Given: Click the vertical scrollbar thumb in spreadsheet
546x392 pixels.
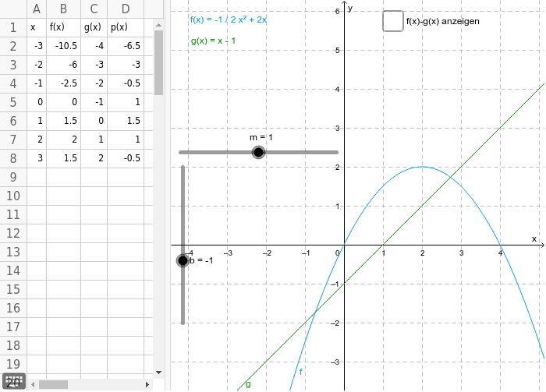Looking at the screenshot, I should point(159,62).
